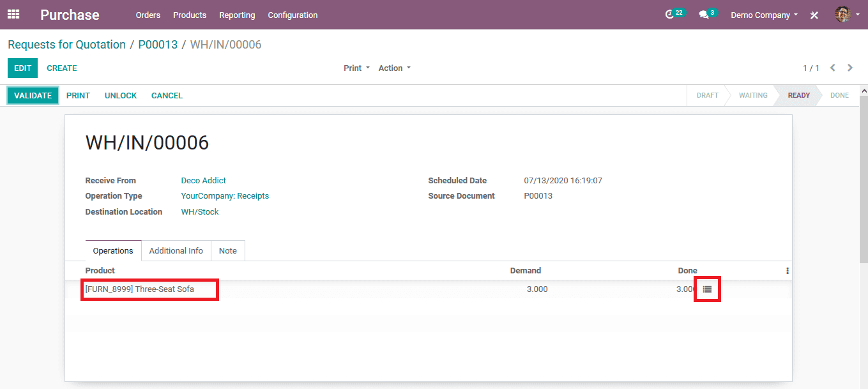Open detailed operations list icon for Three-Seat Sofa
Image resolution: width=868 pixels, height=389 pixels.
point(707,289)
